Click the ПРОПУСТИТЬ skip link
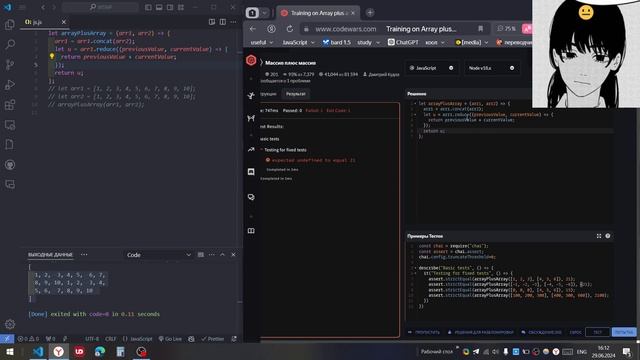Screen dimensions: 640x360 (424, 332)
